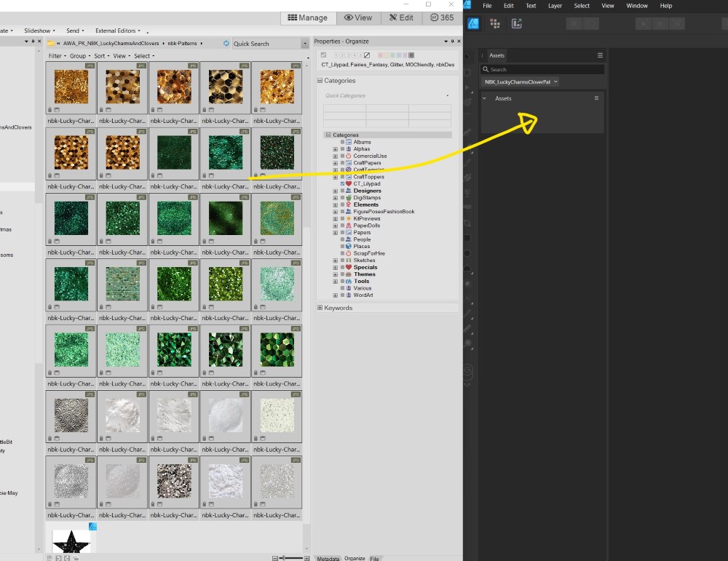Check the ScrapForHire category checkbox
The height and width of the screenshot is (561, 728).
click(x=343, y=253)
